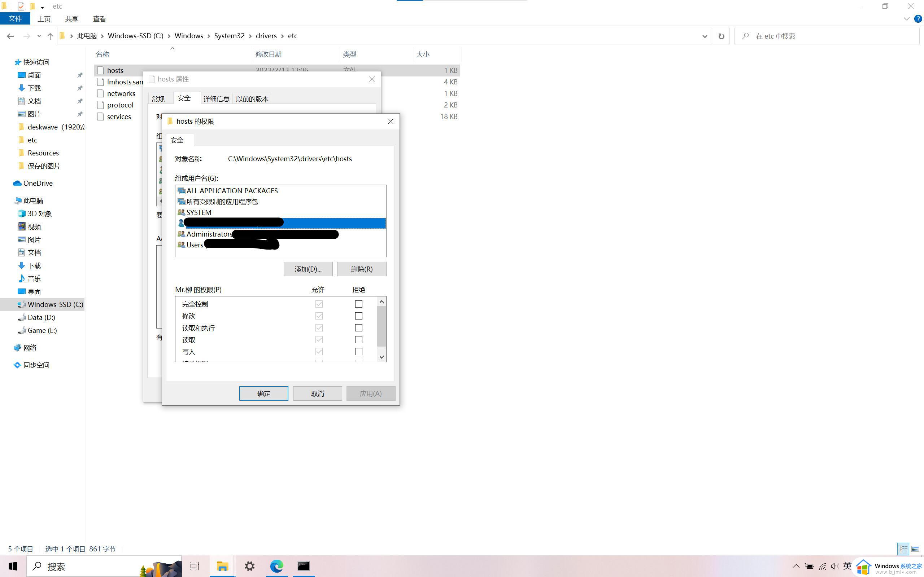Screen dimensions: 924x577
Task: Click the 安全 tab in hosts properties
Action: [x=184, y=98]
